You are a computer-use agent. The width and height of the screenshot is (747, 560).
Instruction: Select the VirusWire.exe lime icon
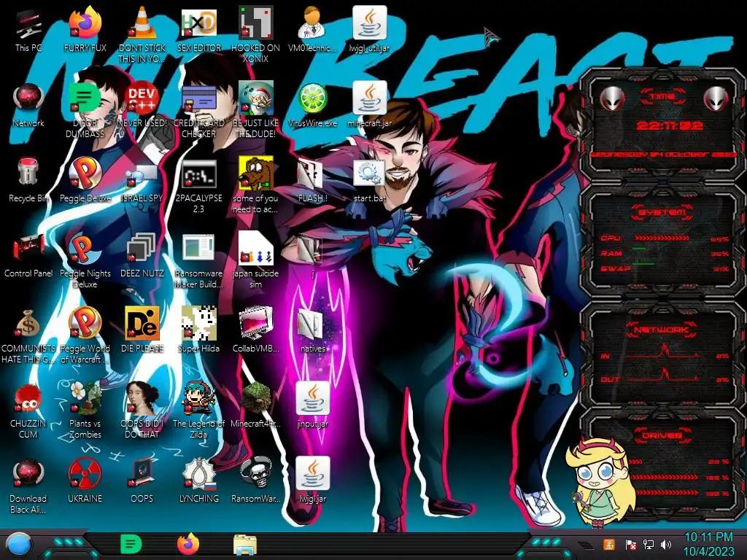(312, 99)
